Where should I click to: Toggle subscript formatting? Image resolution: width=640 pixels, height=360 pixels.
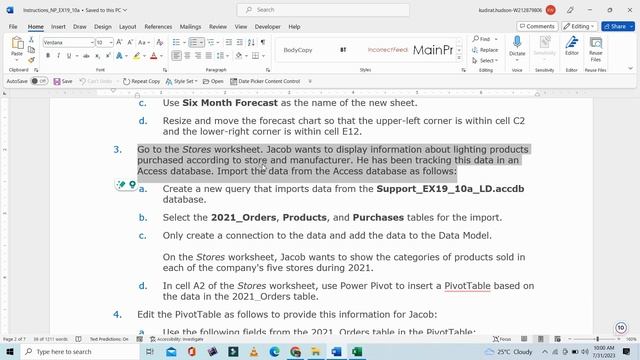pyautogui.click(x=97, y=56)
